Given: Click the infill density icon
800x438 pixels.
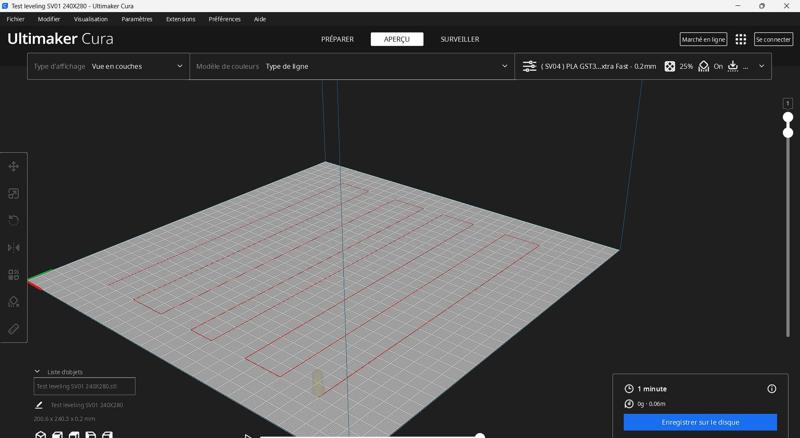Looking at the screenshot, I should 670,66.
